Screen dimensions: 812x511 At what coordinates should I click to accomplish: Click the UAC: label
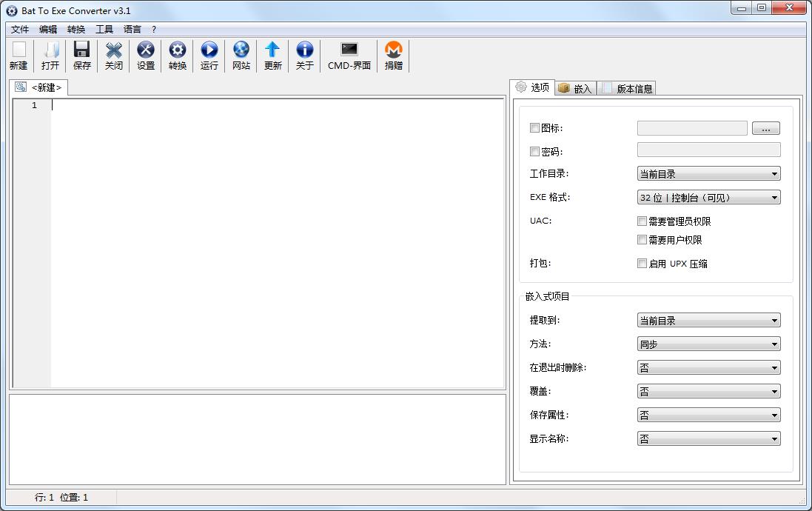(x=540, y=221)
